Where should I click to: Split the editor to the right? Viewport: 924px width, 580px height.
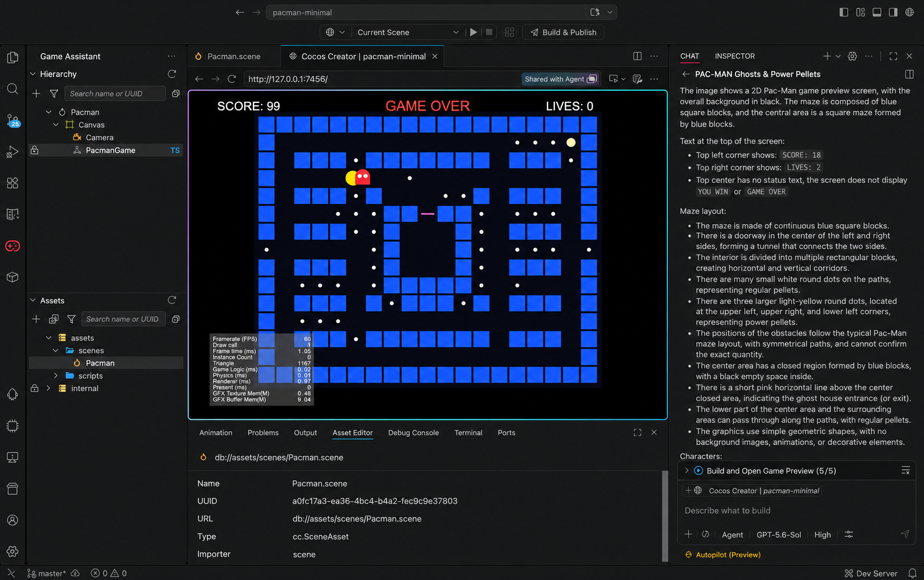coord(637,56)
